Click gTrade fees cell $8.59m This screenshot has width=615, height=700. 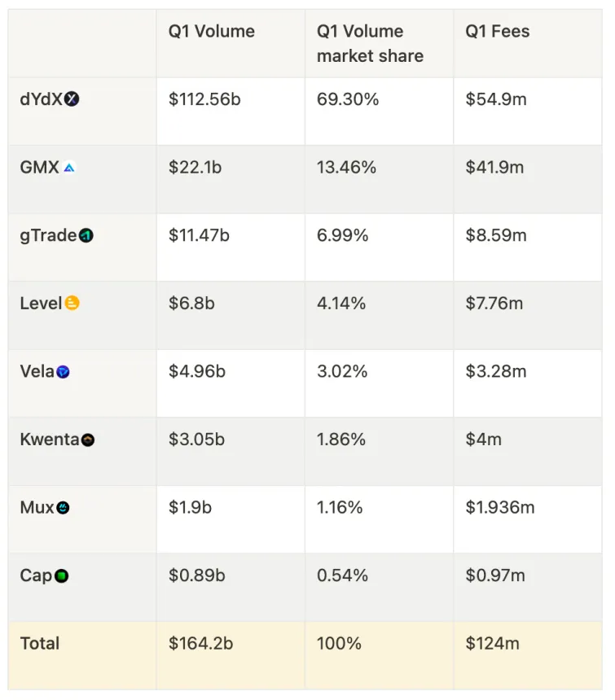pos(496,236)
